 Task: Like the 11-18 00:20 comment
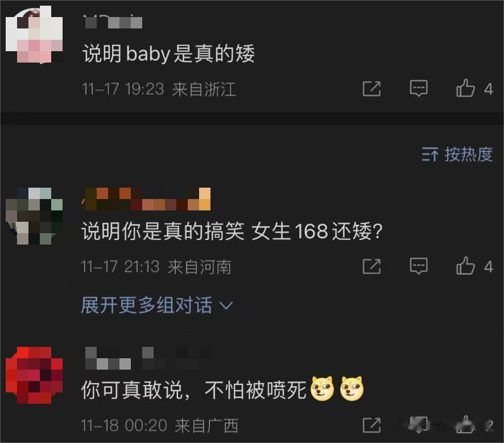click(x=465, y=424)
